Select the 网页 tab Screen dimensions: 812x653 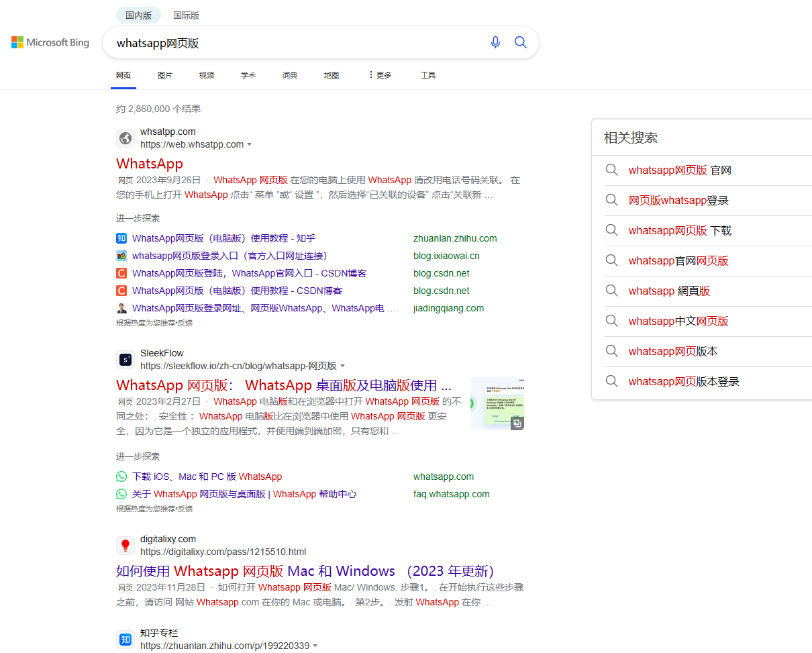(x=123, y=75)
